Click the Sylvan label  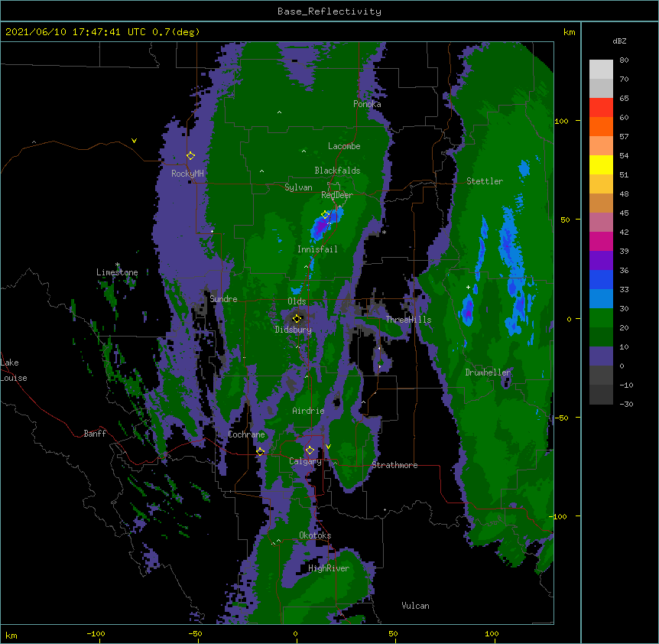(298, 187)
